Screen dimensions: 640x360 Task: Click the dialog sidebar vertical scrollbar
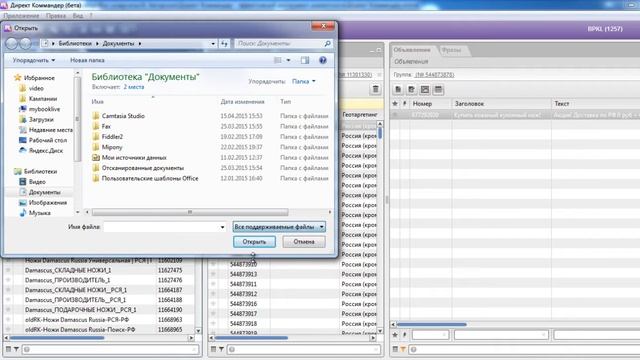[x=77, y=119]
